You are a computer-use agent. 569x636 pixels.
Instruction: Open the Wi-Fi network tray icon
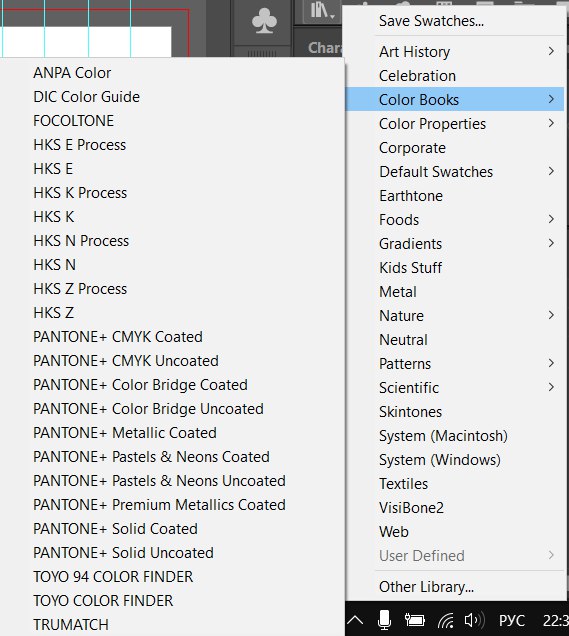click(x=446, y=620)
